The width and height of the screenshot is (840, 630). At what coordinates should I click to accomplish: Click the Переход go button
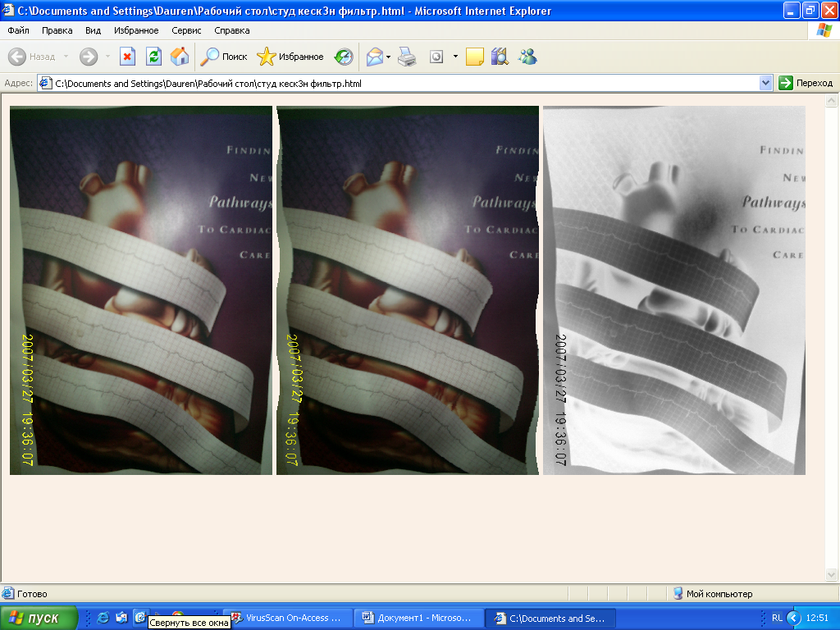click(806, 83)
